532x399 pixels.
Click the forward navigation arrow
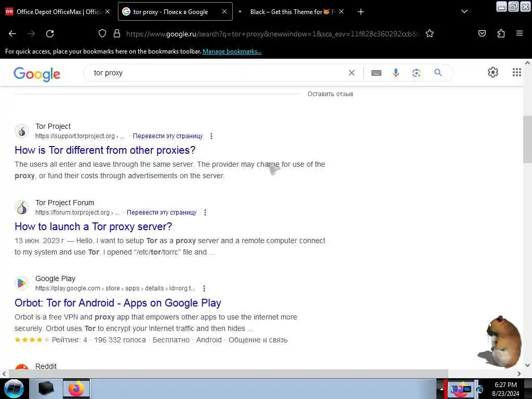click(31, 34)
